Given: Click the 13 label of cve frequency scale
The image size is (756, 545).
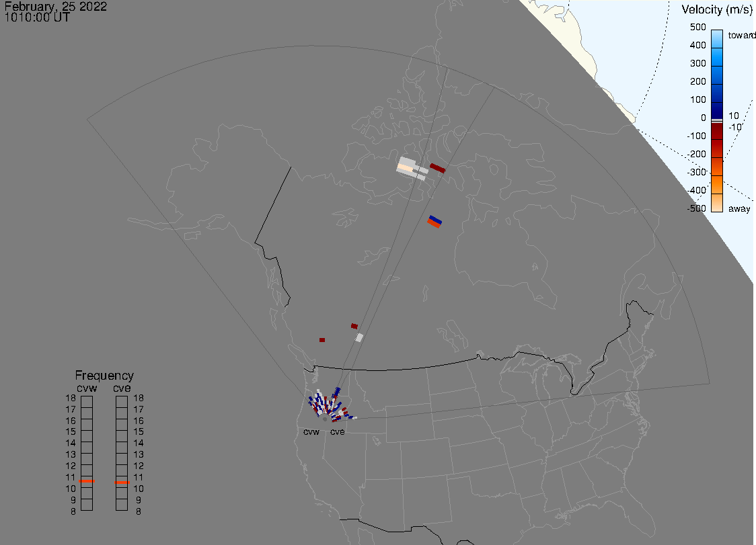Looking at the screenshot, I should tap(139, 454).
